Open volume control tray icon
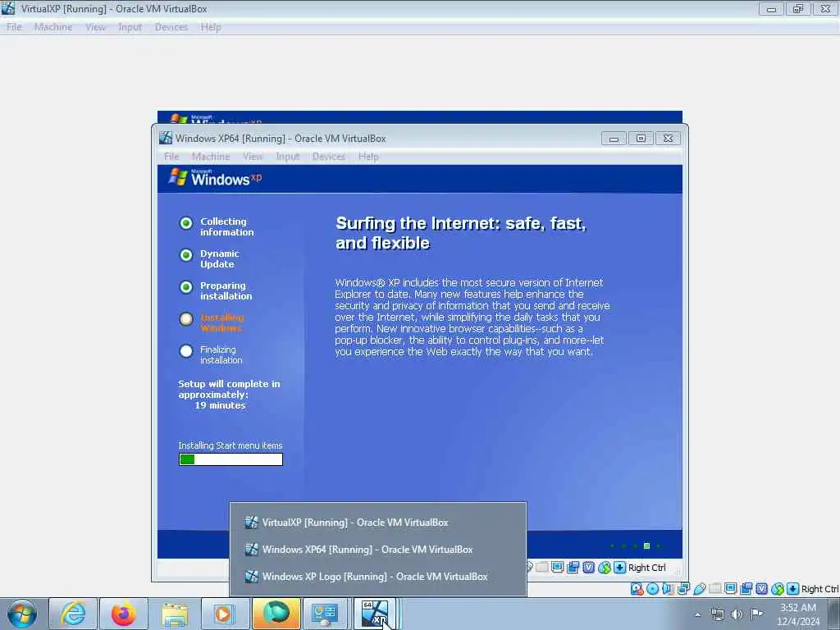 coord(737,614)
